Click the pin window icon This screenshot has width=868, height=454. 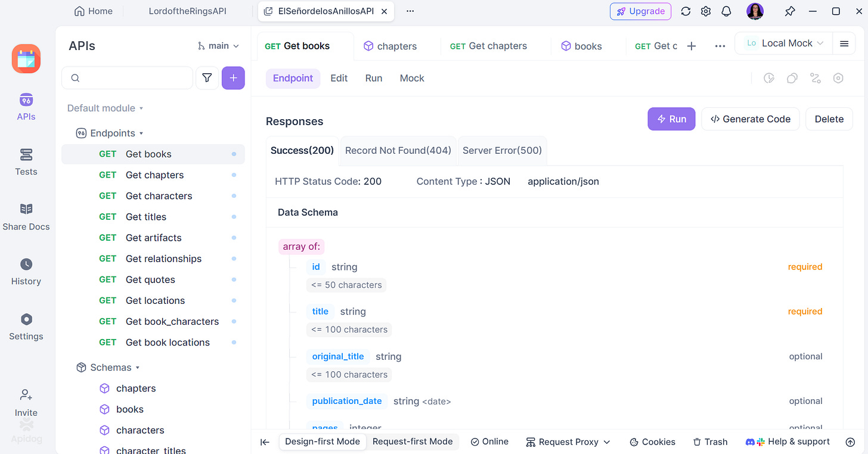tap(789, 11)
